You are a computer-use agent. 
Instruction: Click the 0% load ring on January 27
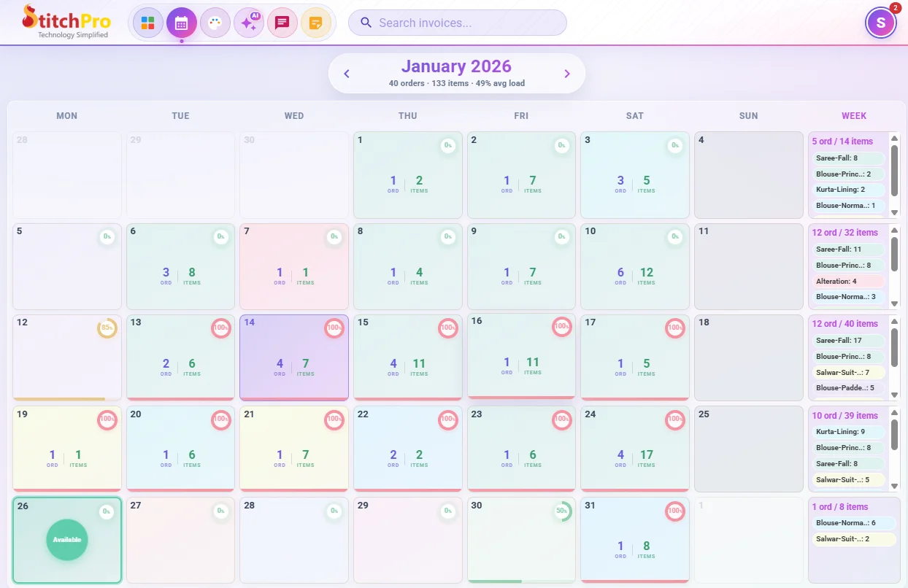point(221,511)
